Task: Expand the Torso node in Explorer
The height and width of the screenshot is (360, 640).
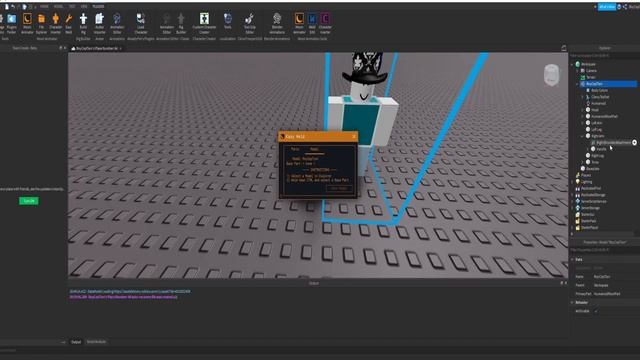Action: 583,162
